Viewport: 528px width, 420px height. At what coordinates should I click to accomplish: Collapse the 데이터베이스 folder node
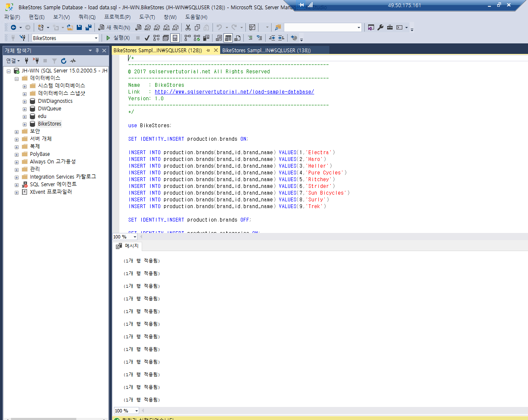[x=16, y=79]
